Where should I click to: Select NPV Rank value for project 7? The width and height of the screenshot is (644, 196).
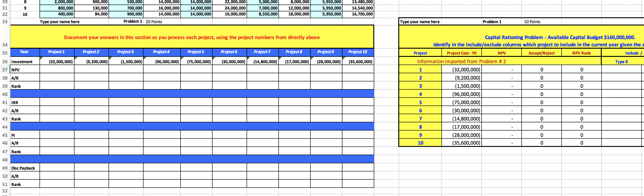pyautogui.click(x=582, y=119)
